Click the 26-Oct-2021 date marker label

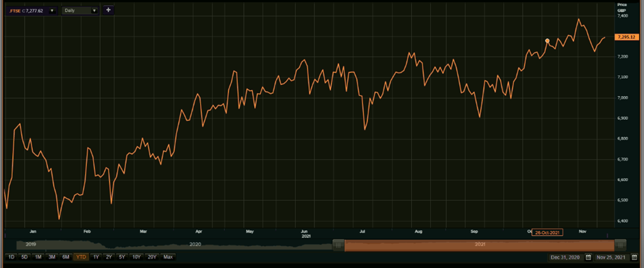coord(547,232)
